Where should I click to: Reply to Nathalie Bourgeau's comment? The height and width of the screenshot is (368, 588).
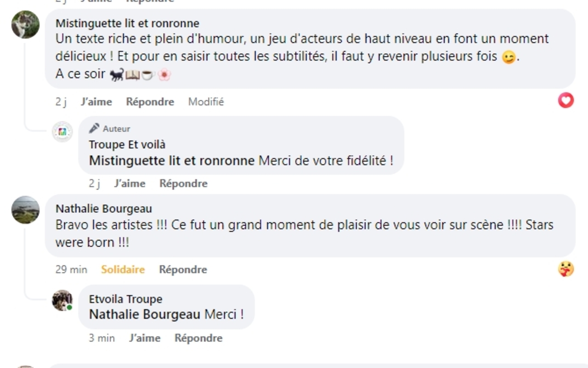click(x=183, y=270)
